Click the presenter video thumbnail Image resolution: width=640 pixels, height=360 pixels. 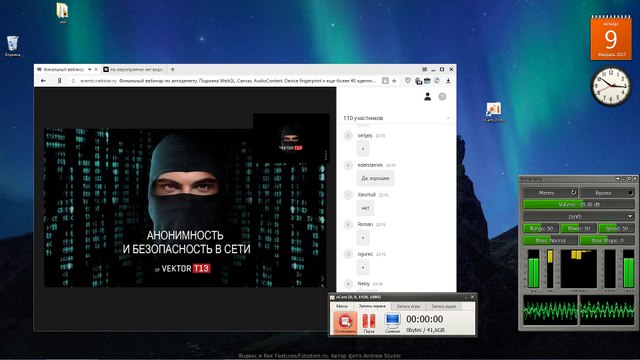click(291, 138)
